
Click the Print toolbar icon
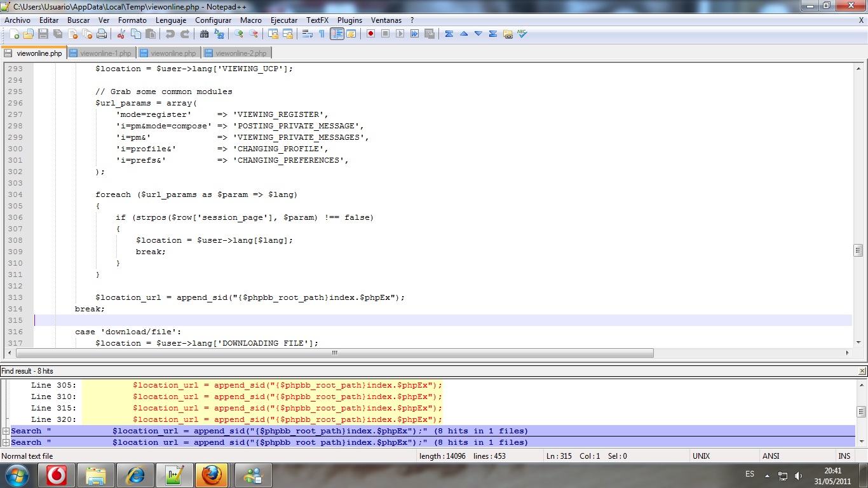(102, 34)
